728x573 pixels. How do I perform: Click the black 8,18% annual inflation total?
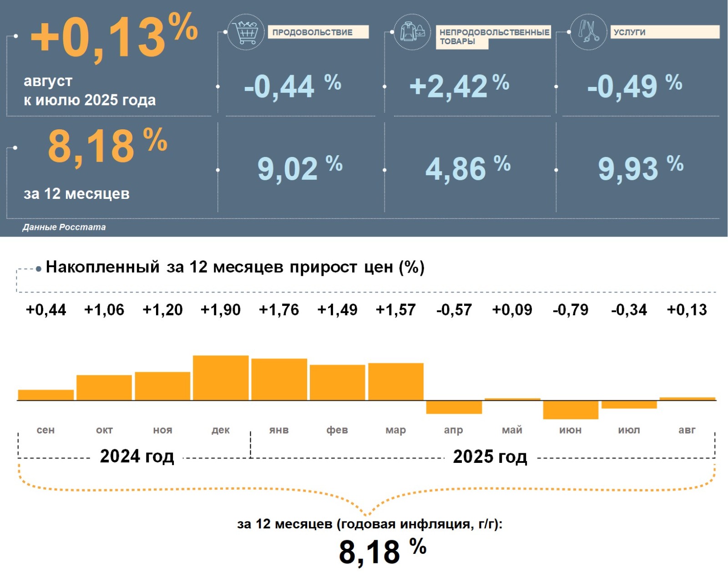pyautogui.click(x=382, y=551)
